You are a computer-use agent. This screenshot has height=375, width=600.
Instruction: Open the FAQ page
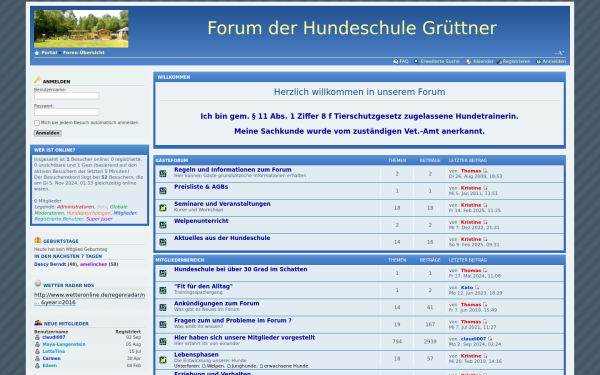(404, 61)
